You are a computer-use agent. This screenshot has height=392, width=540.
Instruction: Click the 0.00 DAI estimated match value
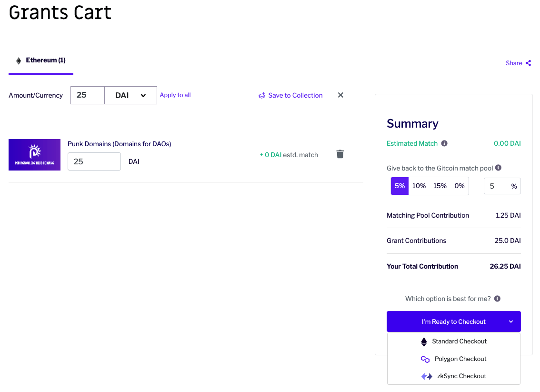click(x=507, y=143)
